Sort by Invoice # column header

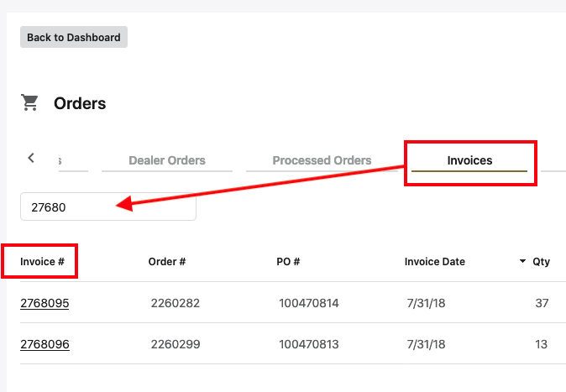coord(43,261)
